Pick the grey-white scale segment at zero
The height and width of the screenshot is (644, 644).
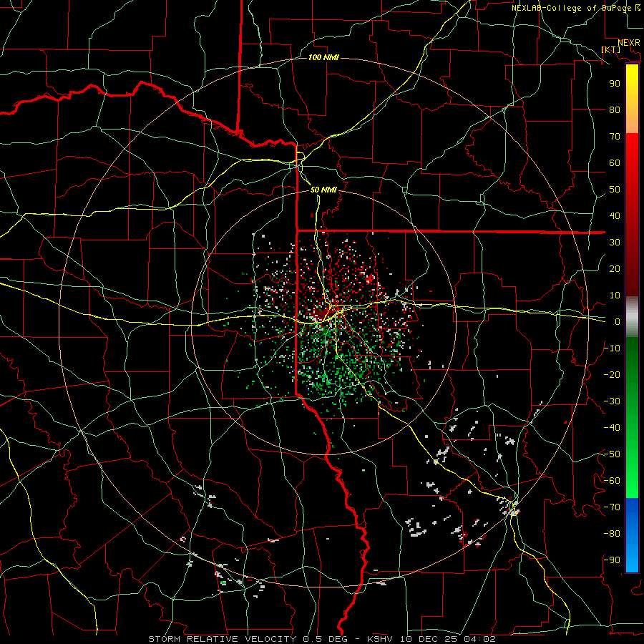632,318
